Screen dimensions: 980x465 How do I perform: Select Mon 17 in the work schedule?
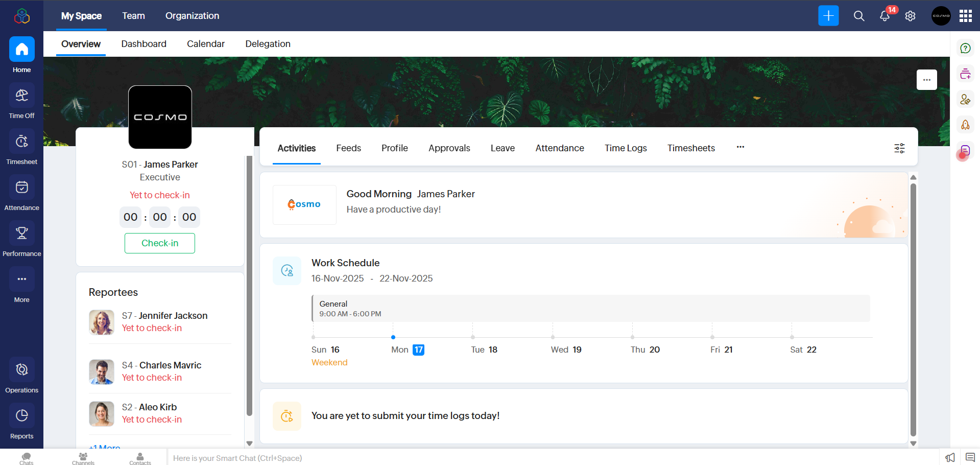point(408,350)
